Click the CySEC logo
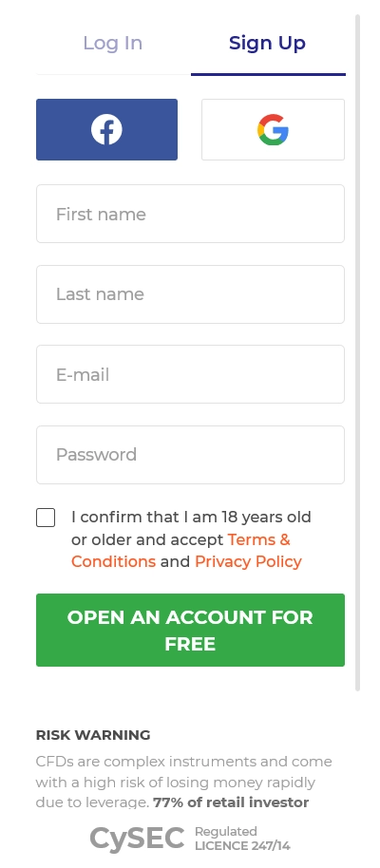Screen dimensions: 380x868 click(138, 839)
